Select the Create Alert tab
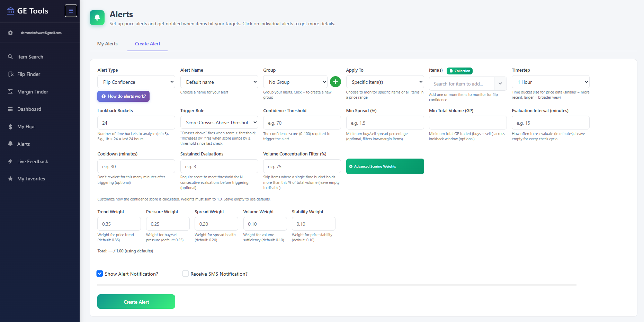Image resolution: width=644 pixels, height=322 pixels. (147, 44)
